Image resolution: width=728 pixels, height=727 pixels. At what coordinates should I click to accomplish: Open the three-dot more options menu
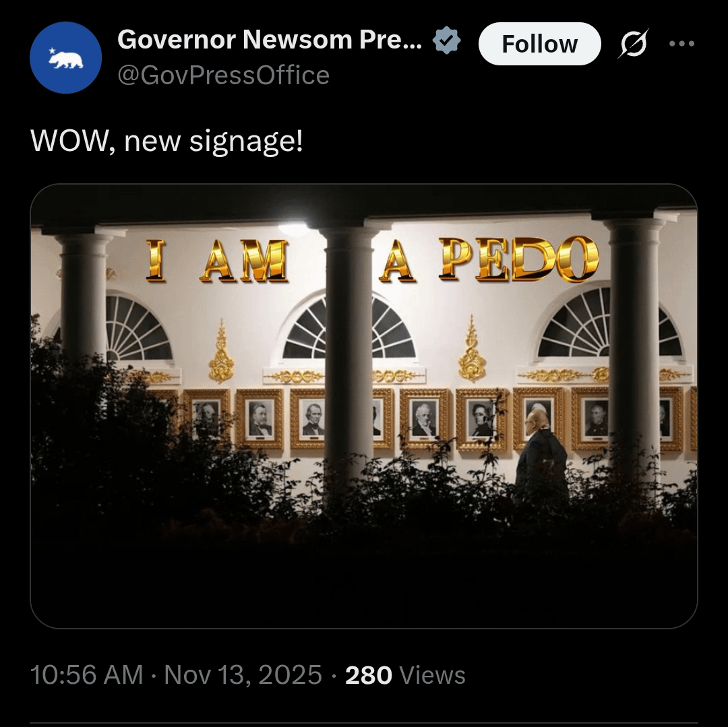click(681, 44)
